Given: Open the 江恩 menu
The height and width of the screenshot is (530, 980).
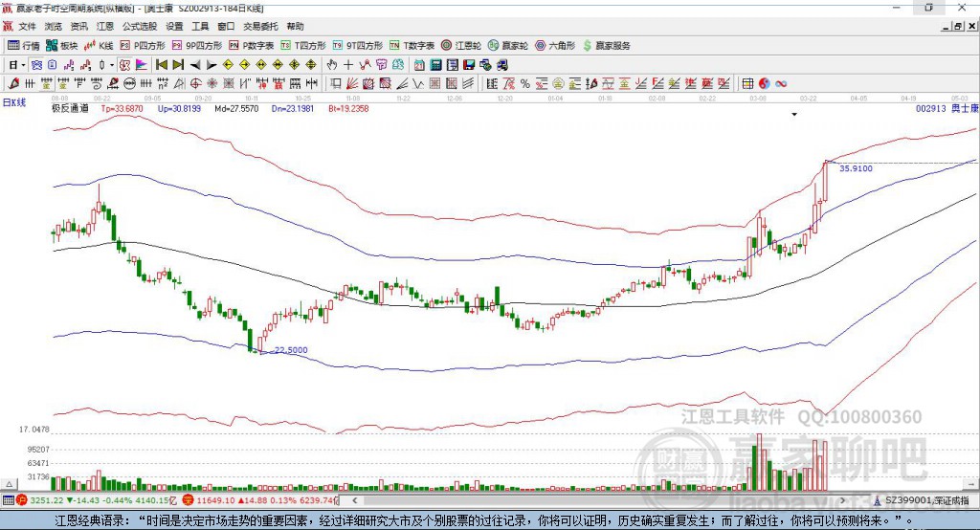Looking at the screenshot, I should 105,26.
